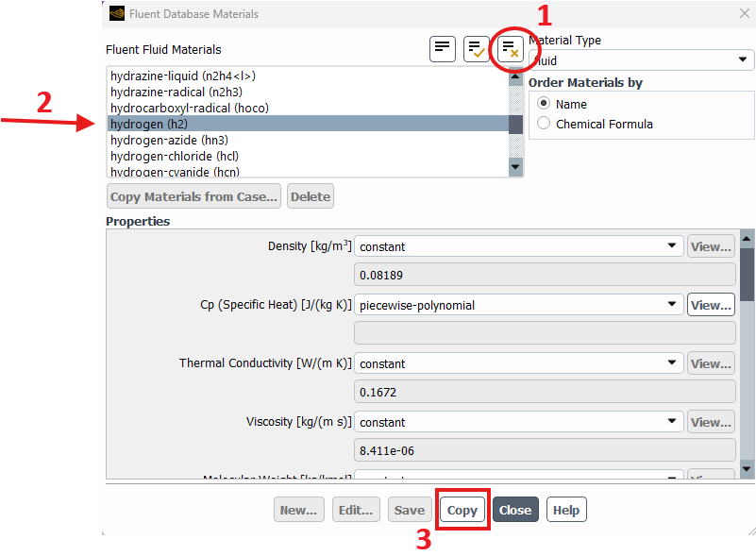756x556 pixels.
Task: Select hydrazine-liquid (n2h4<l>) in list
Action: (308, 76)
